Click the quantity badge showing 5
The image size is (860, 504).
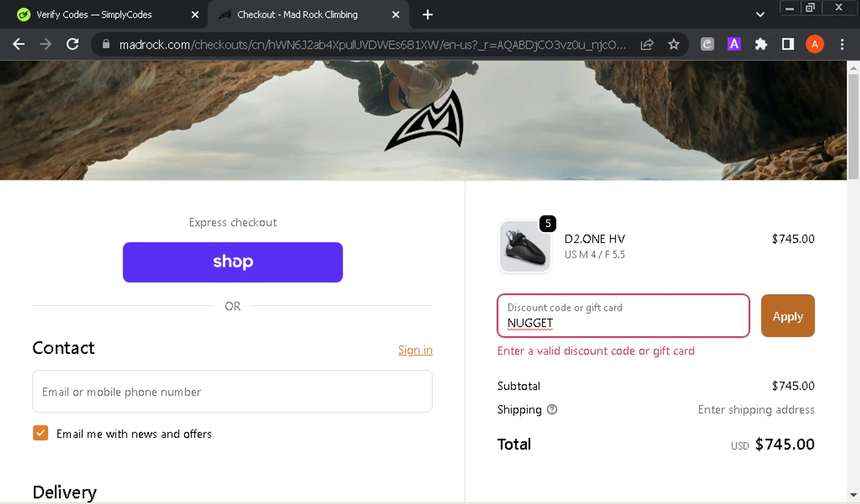point(548,224)
